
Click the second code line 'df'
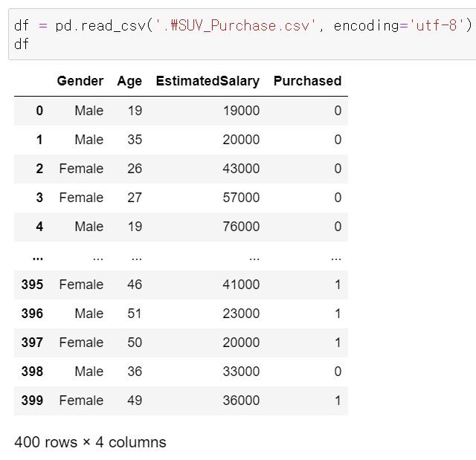coord(22,44)
